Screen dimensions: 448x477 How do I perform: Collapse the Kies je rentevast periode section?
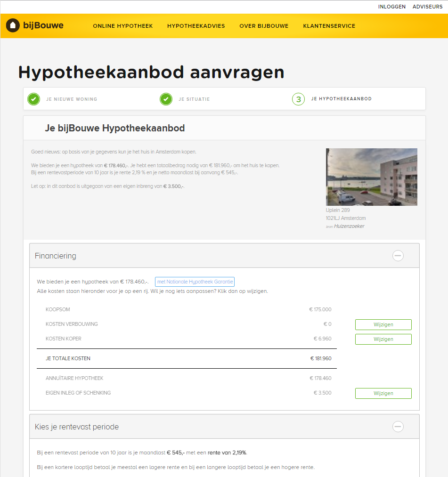click(x=398, y=427)
